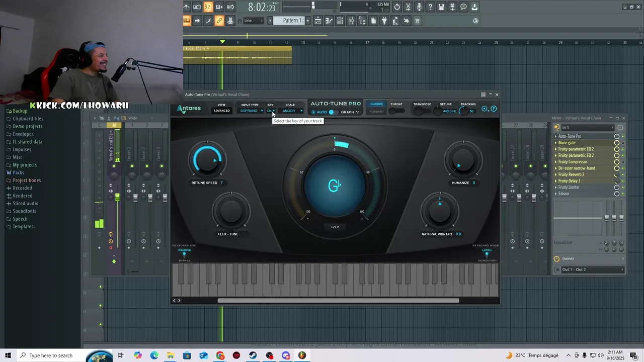
Task: Click the tempo tapper icon
Action: coord(395,21)
